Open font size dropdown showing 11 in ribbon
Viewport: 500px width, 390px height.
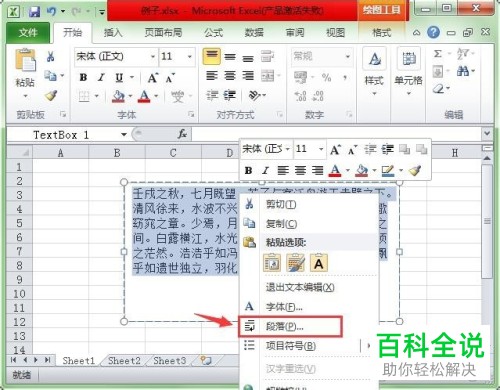coord(189,56)
